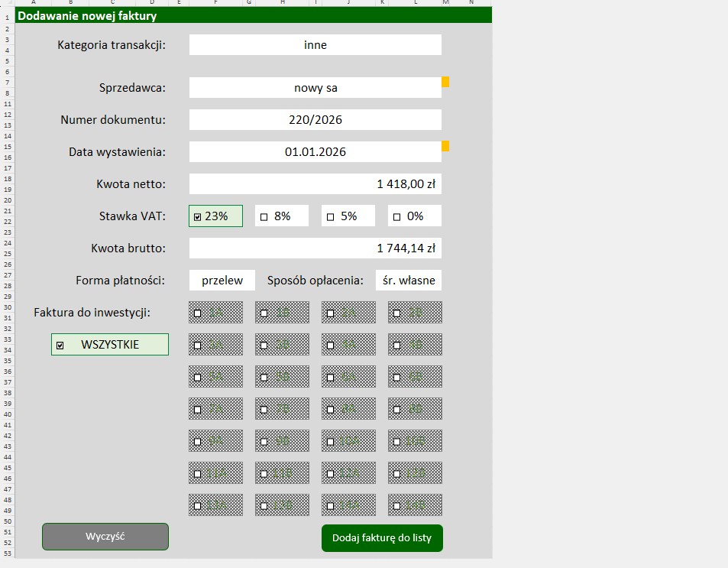Uncheck the 23% VAT rate checkbox
Viewport: 728px width, 568px height.
pyautogui.click(x=198, y=217)
